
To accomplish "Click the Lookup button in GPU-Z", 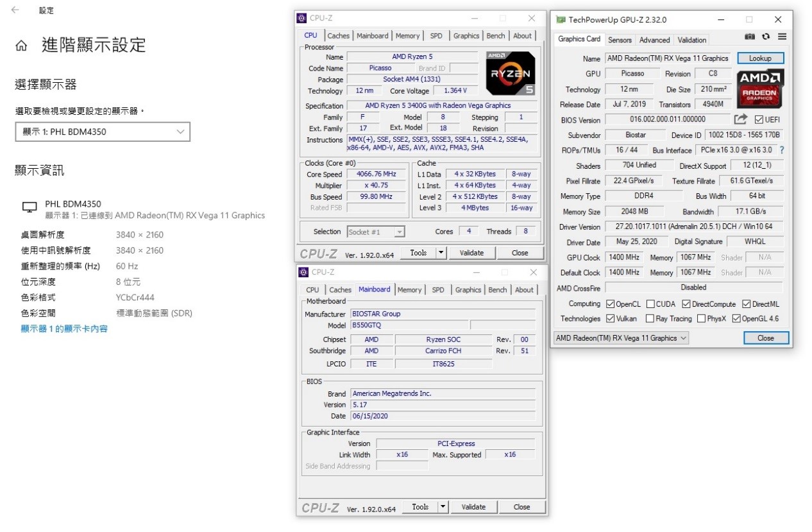I will (x=760, y=58).
